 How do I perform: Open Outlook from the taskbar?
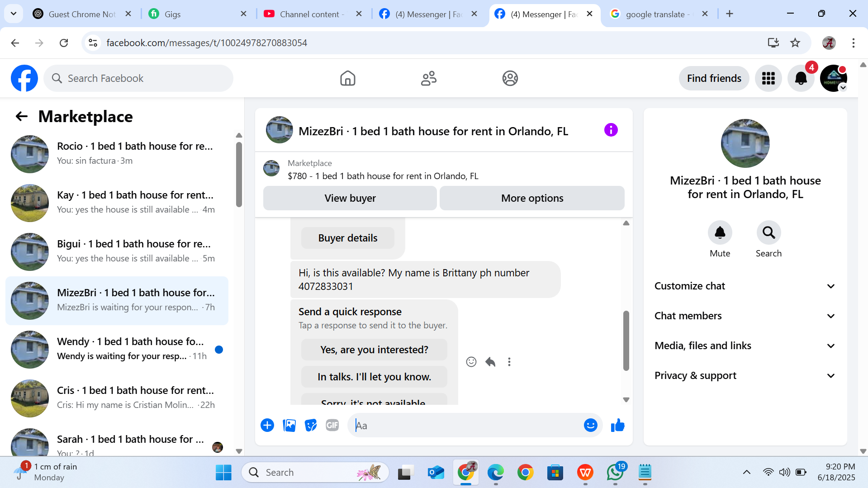point(436,472)
